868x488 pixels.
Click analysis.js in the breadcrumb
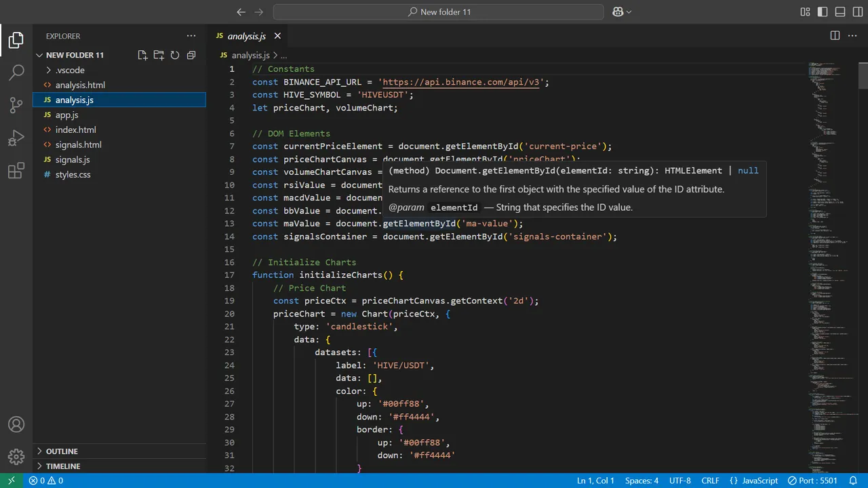[x=250, y=56]
